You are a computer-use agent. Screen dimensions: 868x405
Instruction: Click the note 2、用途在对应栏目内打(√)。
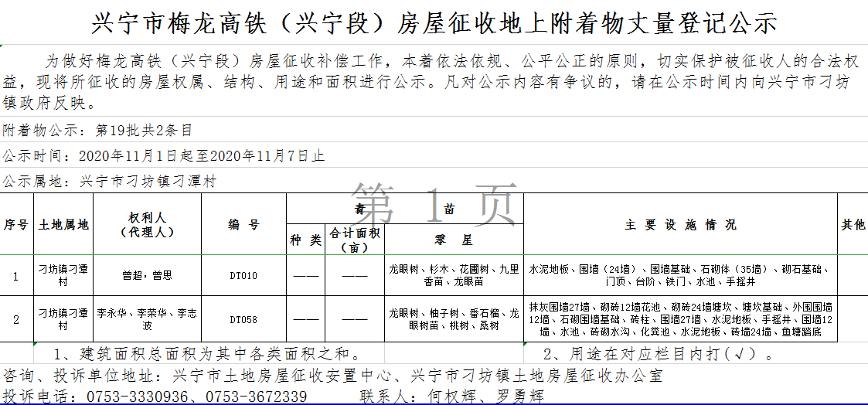pyautogui.click(x=659, y=353)
